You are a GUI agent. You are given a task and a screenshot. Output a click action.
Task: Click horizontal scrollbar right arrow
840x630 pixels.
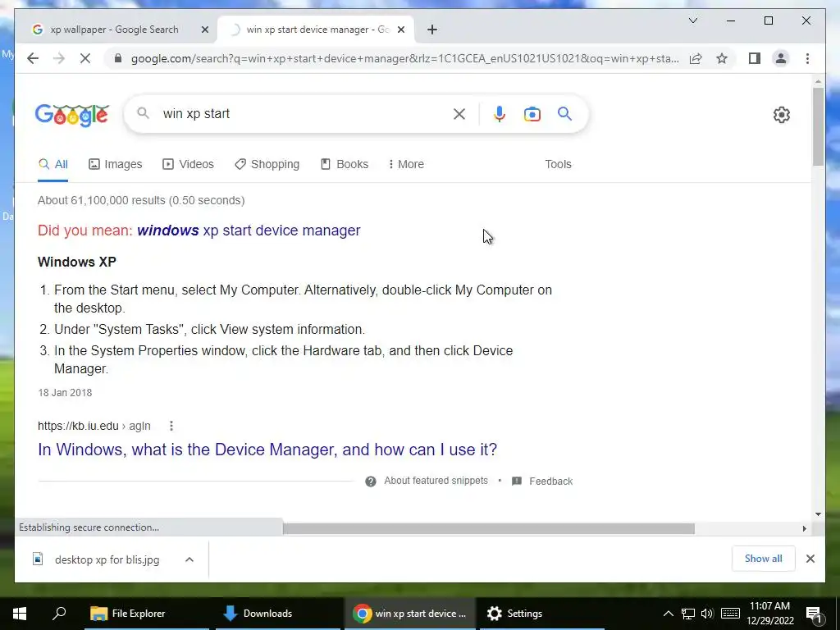click(804, 529)
